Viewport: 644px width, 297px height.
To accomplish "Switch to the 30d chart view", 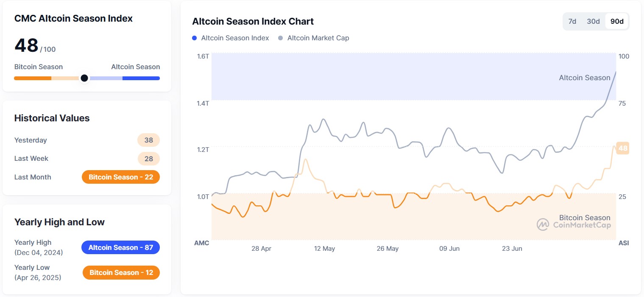I will click(x=593, y=21).
